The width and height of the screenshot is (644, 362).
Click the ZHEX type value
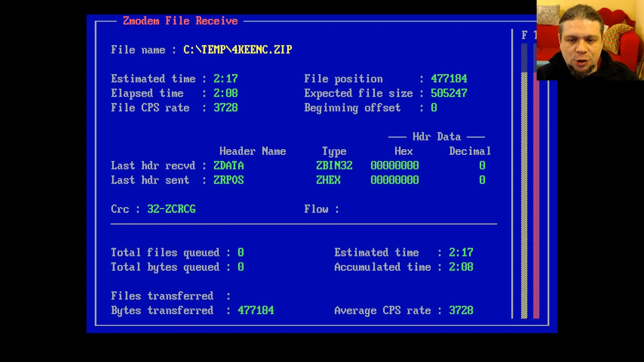click(x=328, y=180)
